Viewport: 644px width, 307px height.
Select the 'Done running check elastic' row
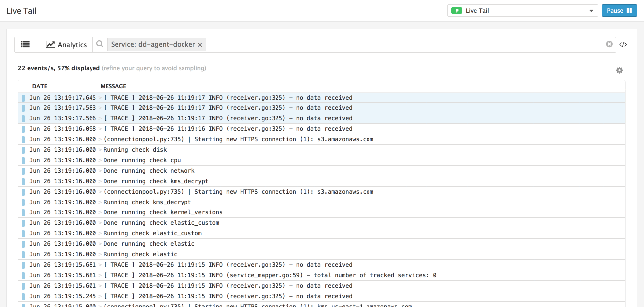click(322, 244)
